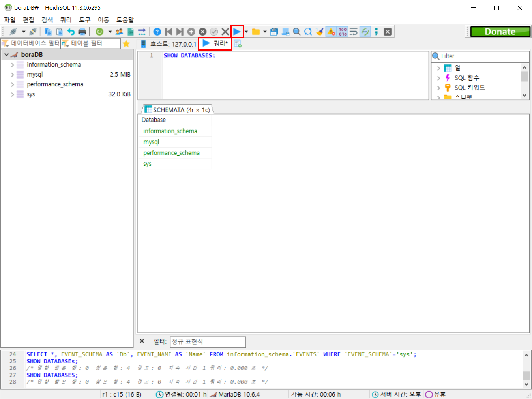Expand the SQL 함수 helper node
The image size is (532, 399).
pos(438,78)
